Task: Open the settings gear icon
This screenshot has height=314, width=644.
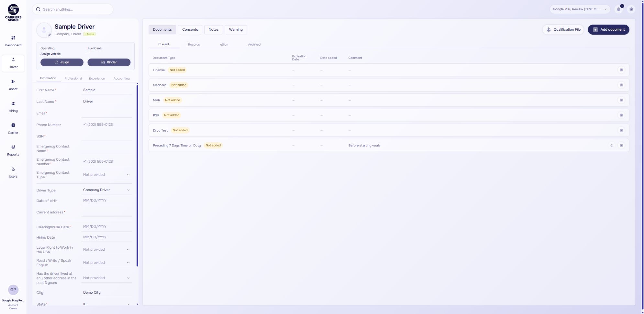Action: (631, 9)
